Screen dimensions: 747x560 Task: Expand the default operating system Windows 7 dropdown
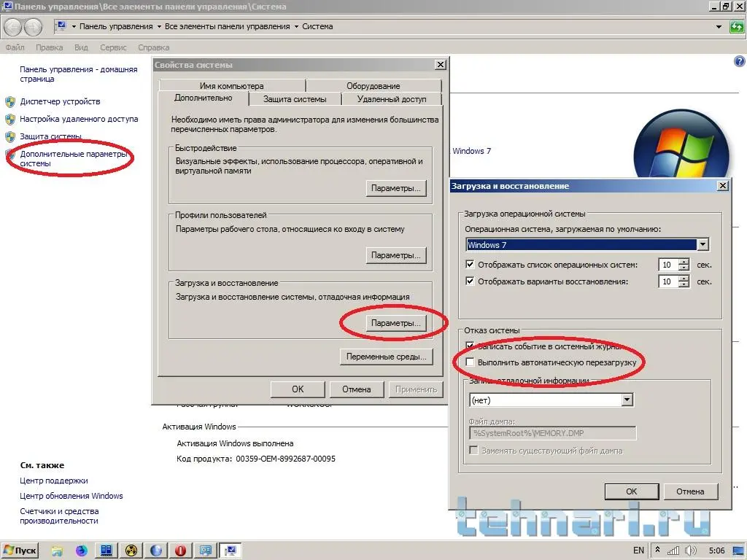[x=703, y=245]
